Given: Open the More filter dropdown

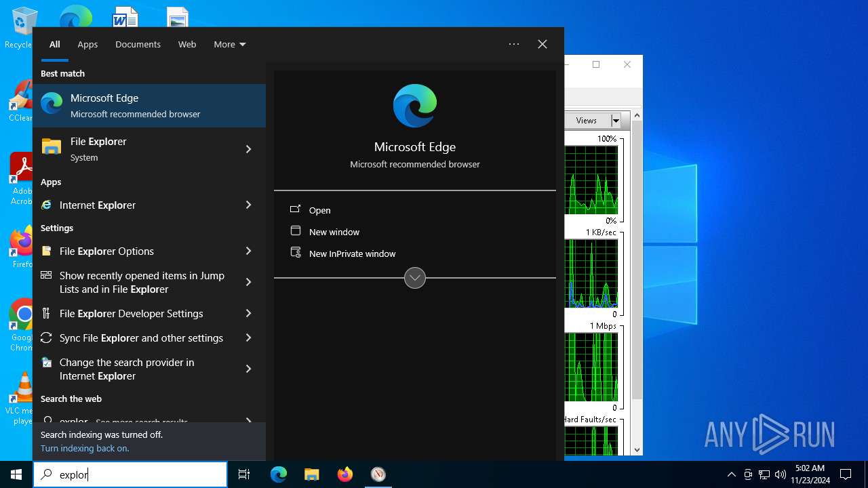Looking at the screenshot, I should tap(230, 44).
